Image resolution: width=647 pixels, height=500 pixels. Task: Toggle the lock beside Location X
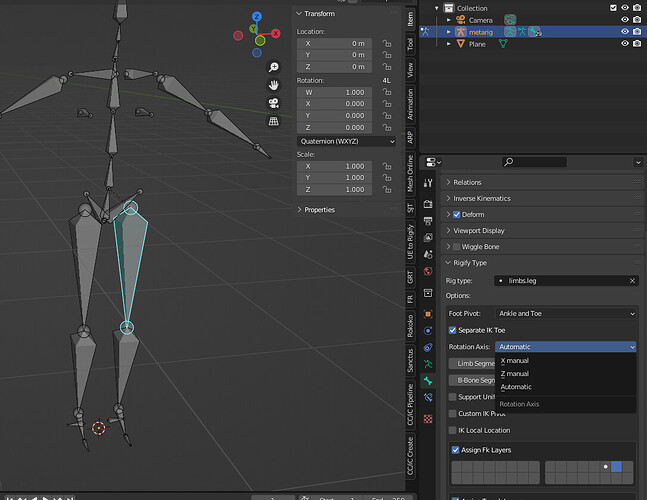(x=386, y=43)
